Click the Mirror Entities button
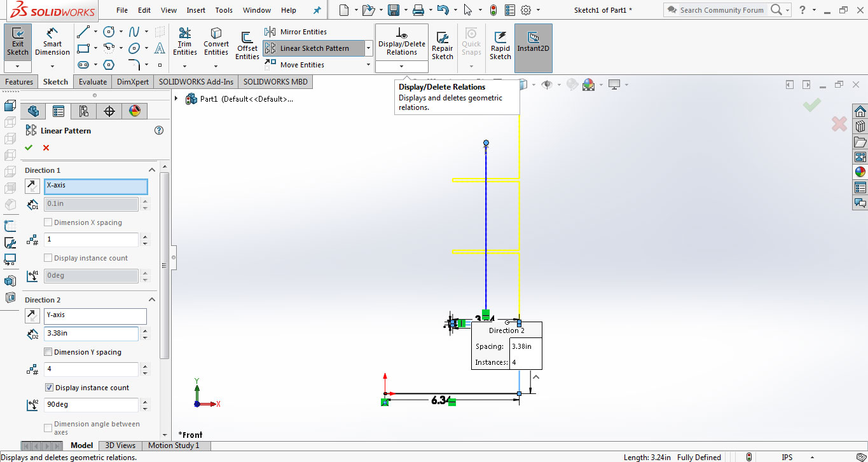 296,32
